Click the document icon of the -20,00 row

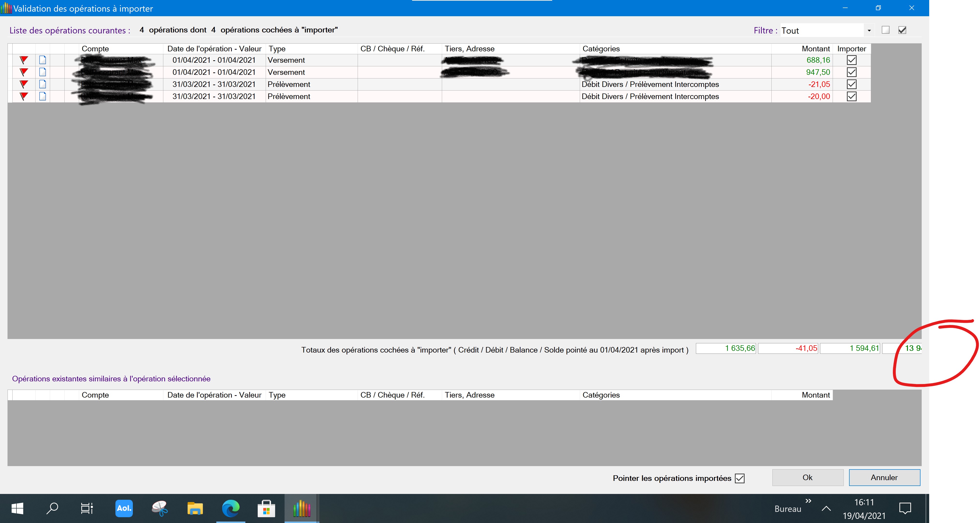pyautogui.click(x=43, y=96)
